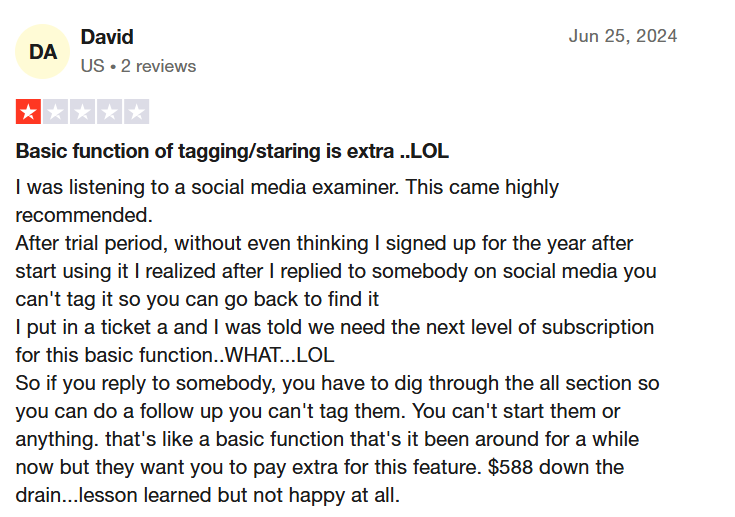Open the DA profile avatar
Image resolution: width=735 pixels, height=517 pixels.
(43, 52)
